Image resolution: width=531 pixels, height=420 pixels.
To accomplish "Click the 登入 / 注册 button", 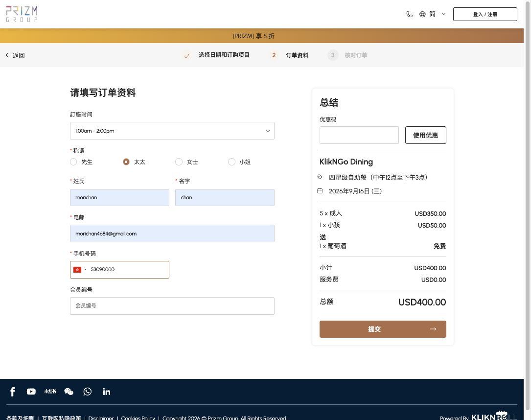I will 485,14.
